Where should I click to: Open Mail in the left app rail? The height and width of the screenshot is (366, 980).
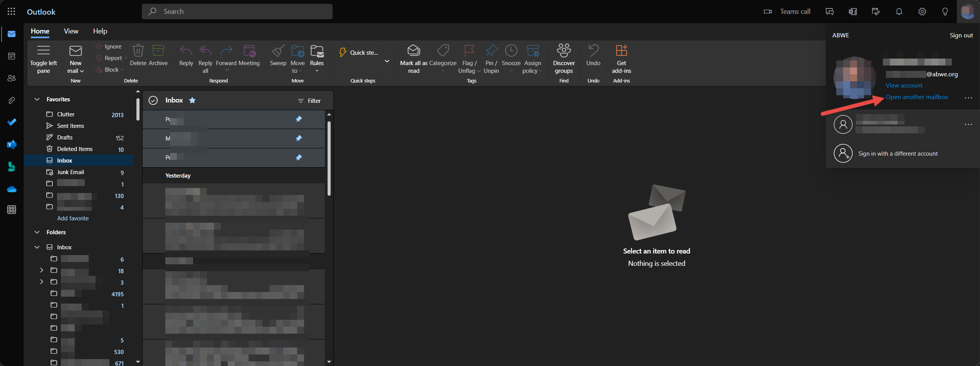pyautogui.click(x=12, y=34)
